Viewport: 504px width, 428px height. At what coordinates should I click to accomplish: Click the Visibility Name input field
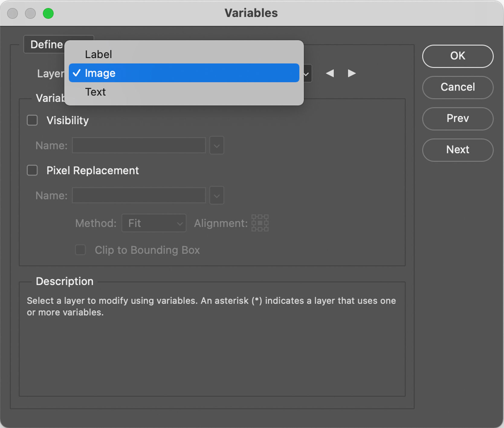pos(138,145)
